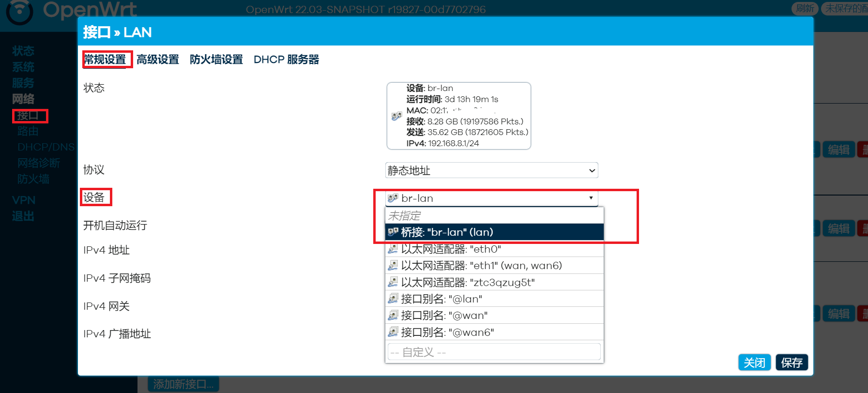Click the ztc3qzug5t adapter icon
Screen dimensions: 868x393
[393, 282]
